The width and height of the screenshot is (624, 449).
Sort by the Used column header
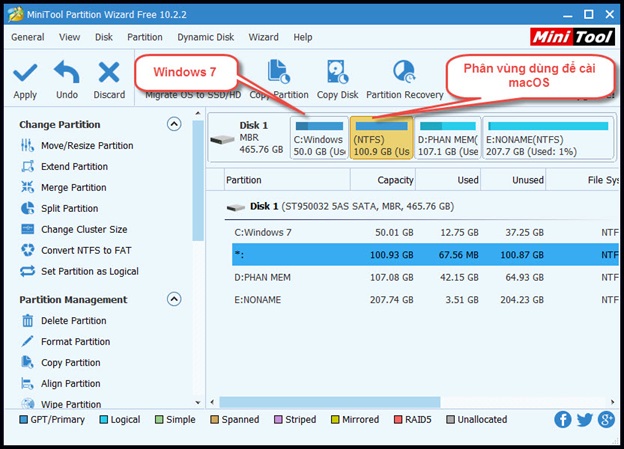tap(448, 180)
